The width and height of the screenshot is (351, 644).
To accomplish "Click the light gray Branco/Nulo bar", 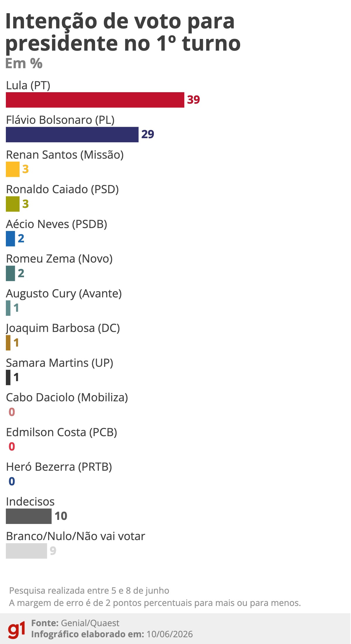I will [26, 551].
